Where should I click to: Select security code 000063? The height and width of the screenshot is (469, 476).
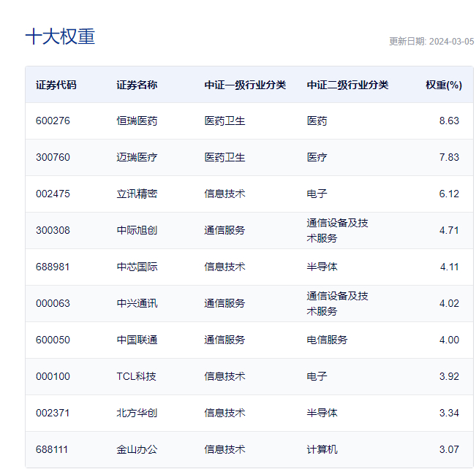coord(53,303)
